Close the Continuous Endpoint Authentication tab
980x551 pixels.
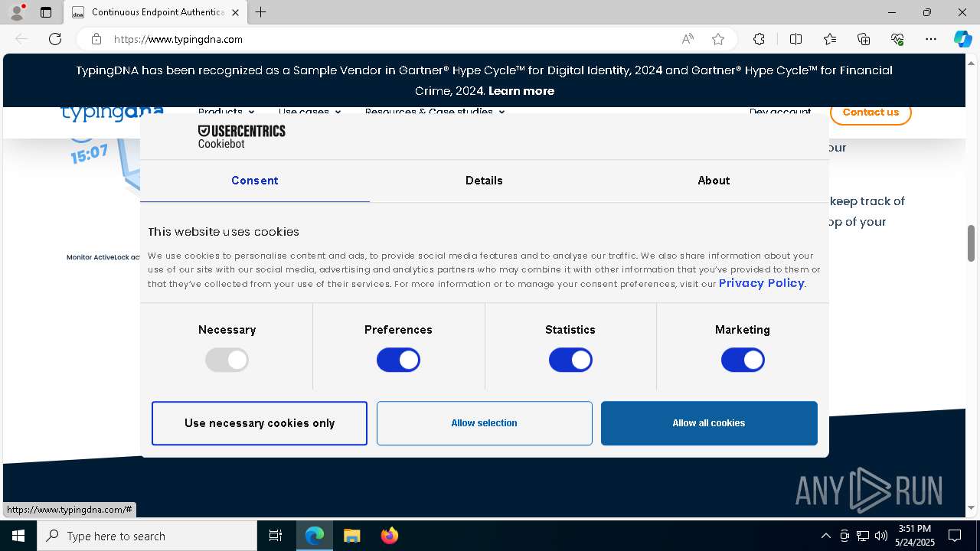click(235, 12)
